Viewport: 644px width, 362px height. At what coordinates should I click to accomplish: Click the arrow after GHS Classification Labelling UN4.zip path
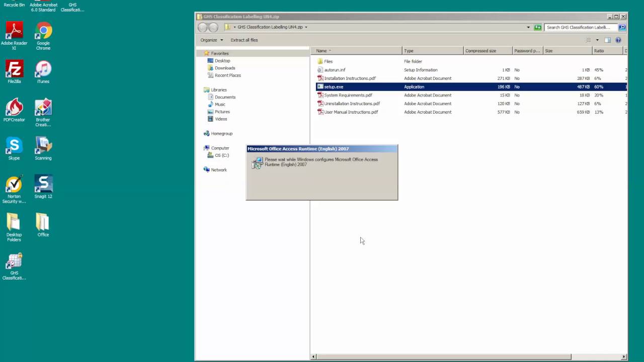(x=306, y=27)
